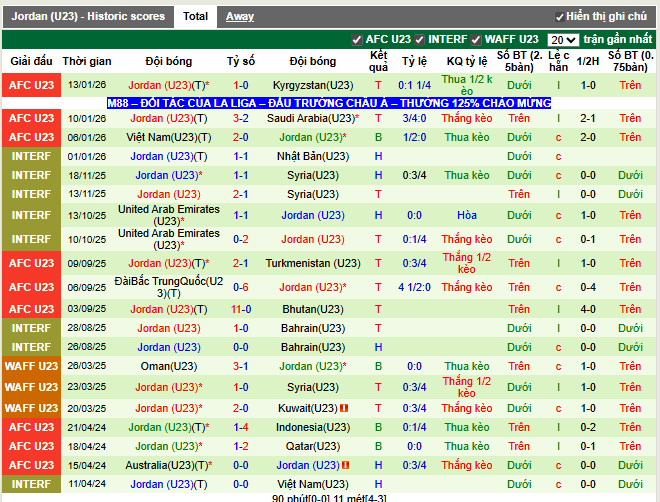Click the red card icon beside Kuwait(U23)
660x502 pixels.
point(344,408)
